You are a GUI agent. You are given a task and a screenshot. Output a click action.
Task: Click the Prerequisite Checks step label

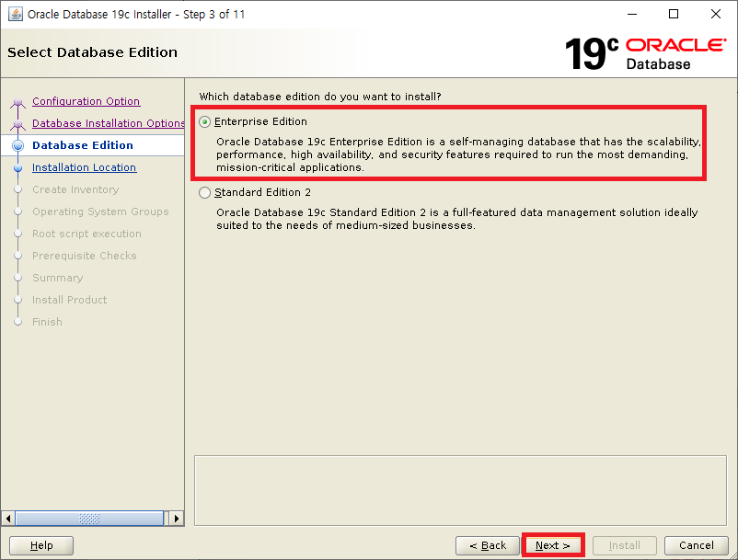coord(85,256)
